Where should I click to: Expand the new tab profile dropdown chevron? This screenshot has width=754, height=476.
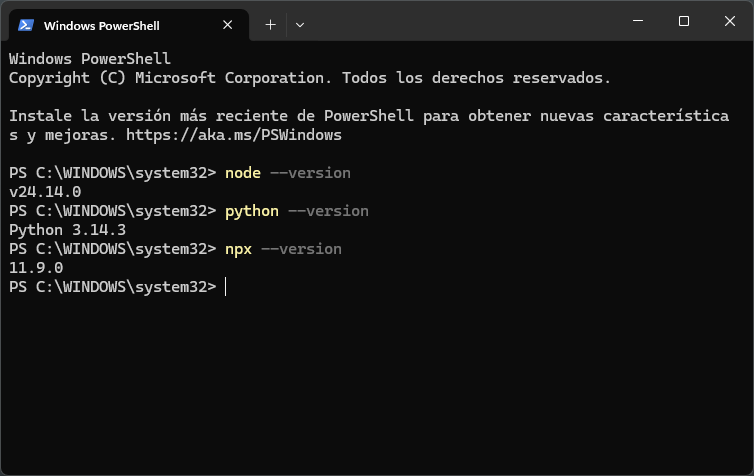pyautogui.click(x=300, y=25)
